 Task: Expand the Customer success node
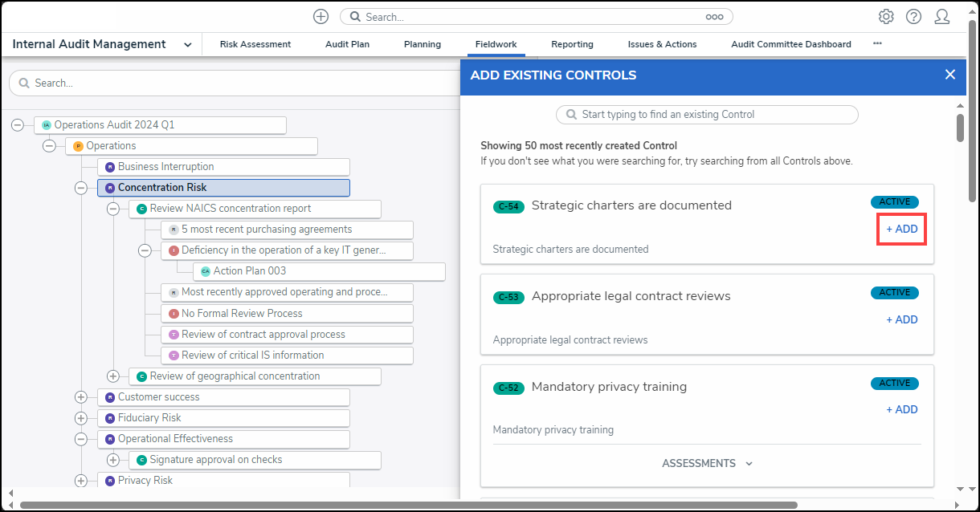pyautogui.click(x=80, y=397)
